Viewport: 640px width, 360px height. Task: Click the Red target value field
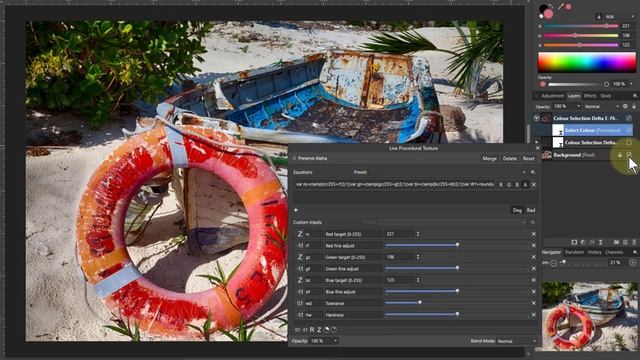[399, 234]
